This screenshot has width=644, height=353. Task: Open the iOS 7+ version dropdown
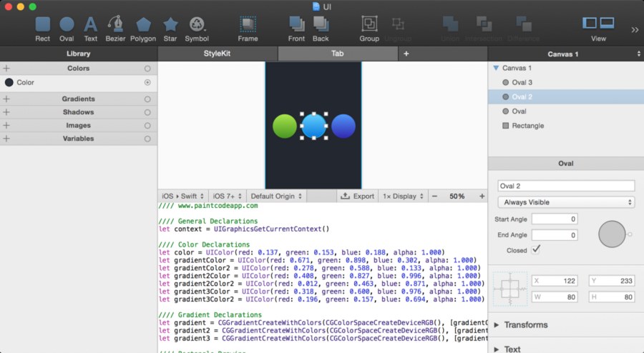(x=228, y=197)
